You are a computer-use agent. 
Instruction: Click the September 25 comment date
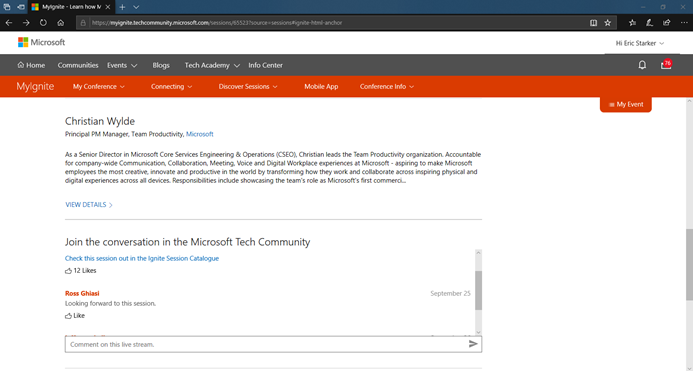click(x=450, y=293)
